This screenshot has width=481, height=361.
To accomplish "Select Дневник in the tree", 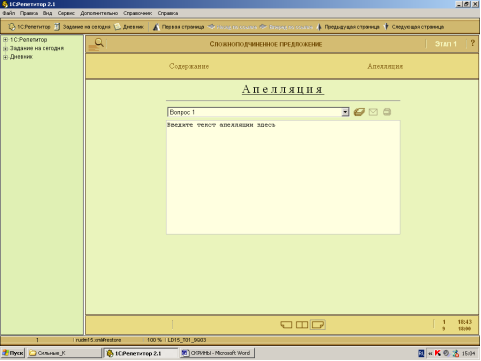I will pos(21,57).
